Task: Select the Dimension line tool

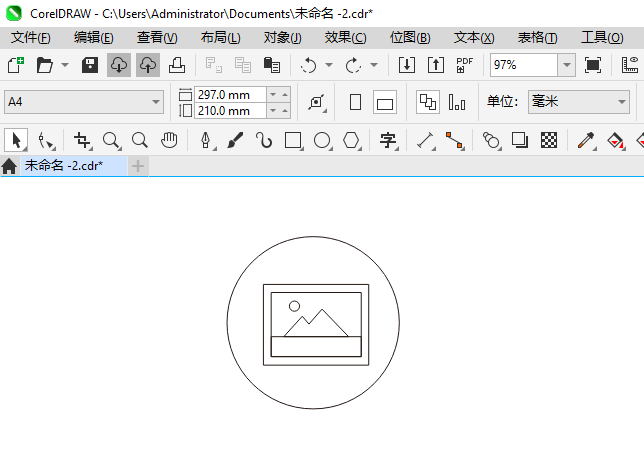Action: click(x=426, y=140)
